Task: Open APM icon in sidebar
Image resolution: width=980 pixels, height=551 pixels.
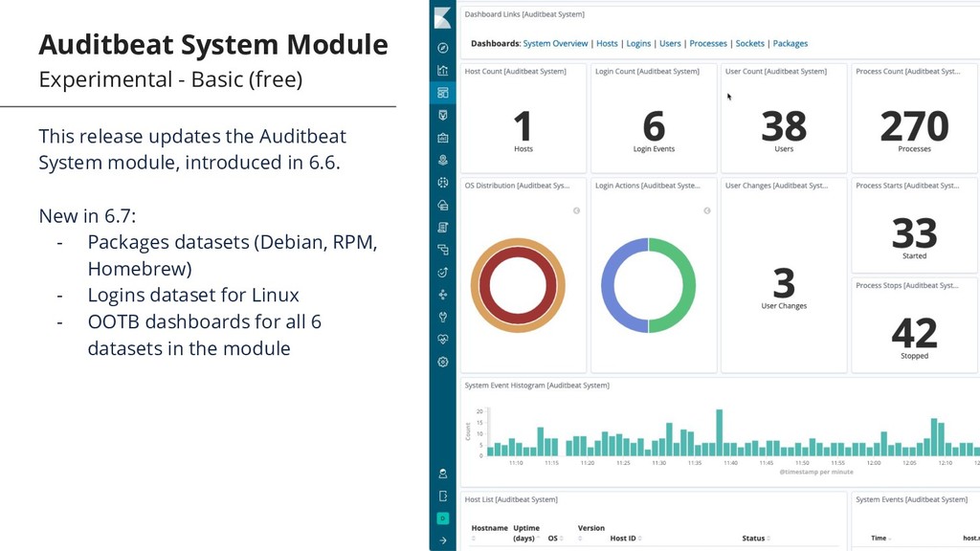Action: pos(442,250)
